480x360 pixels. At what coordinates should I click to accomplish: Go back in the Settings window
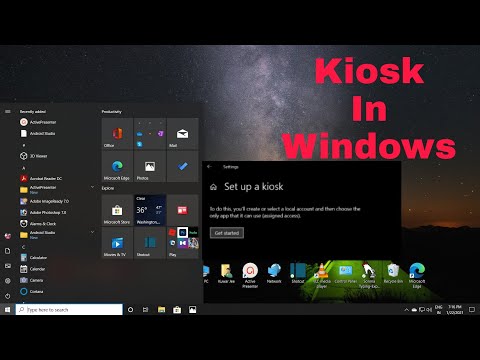tap(209, 166)
